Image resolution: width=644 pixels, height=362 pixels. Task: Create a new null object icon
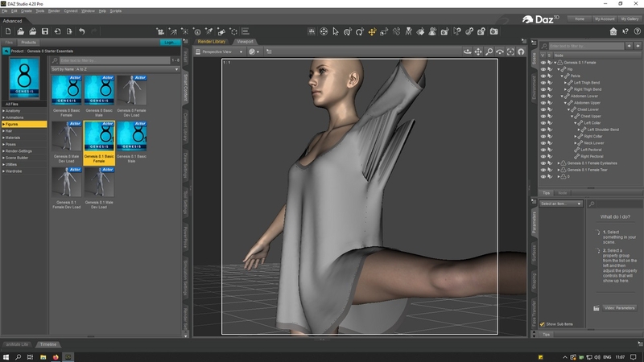coord(233,31)
